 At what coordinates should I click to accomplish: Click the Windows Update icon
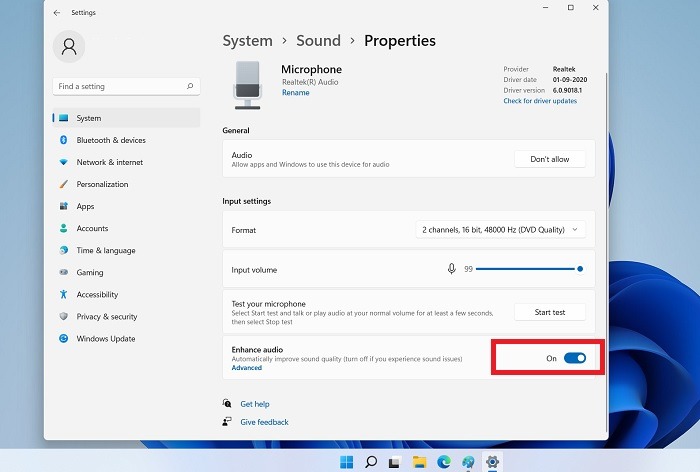click(x=63, y=338)
